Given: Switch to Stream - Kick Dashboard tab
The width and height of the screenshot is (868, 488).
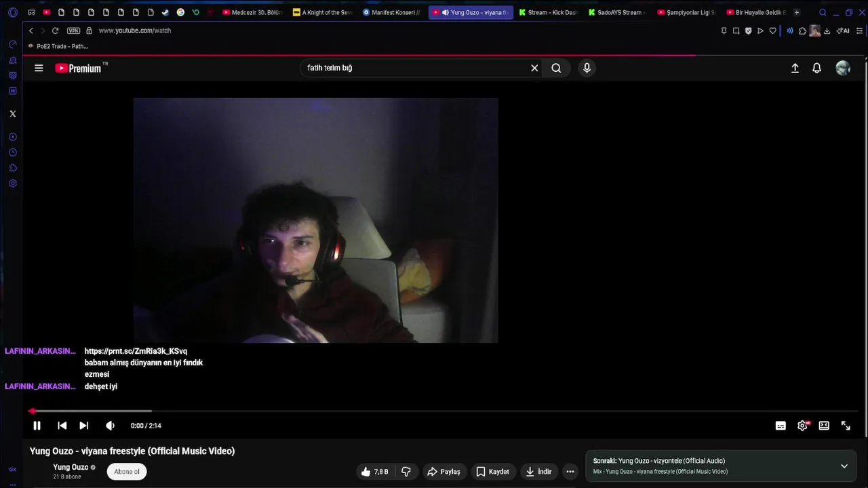Looking at the screenshot, I should pyautogui.click(x=548, y=12).
